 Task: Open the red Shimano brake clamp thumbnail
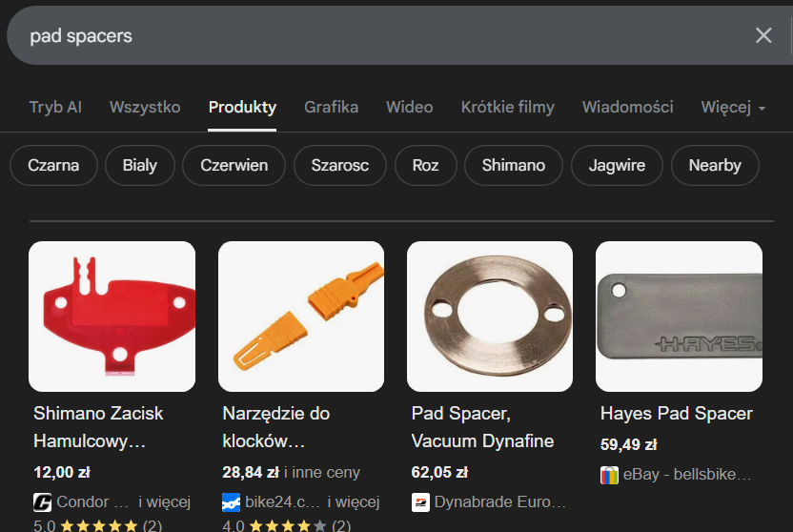click(112, 317)
